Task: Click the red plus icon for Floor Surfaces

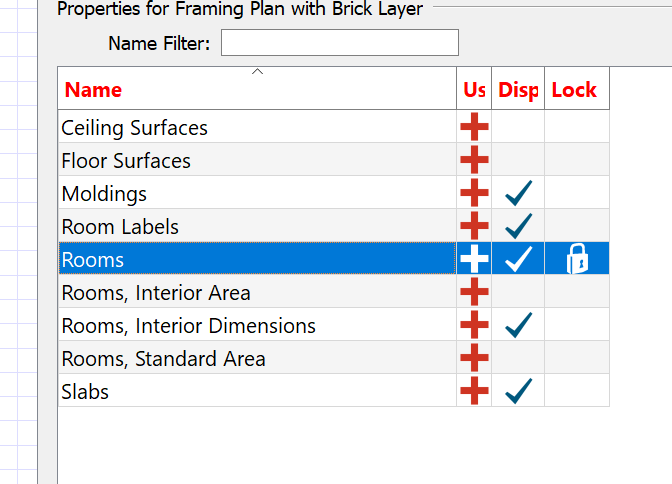Action: pos(474,159)
